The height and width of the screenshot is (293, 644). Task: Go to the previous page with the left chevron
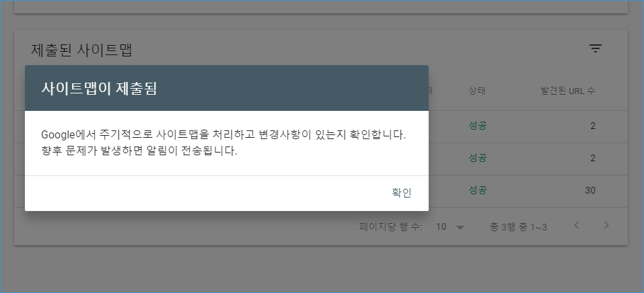577,225
